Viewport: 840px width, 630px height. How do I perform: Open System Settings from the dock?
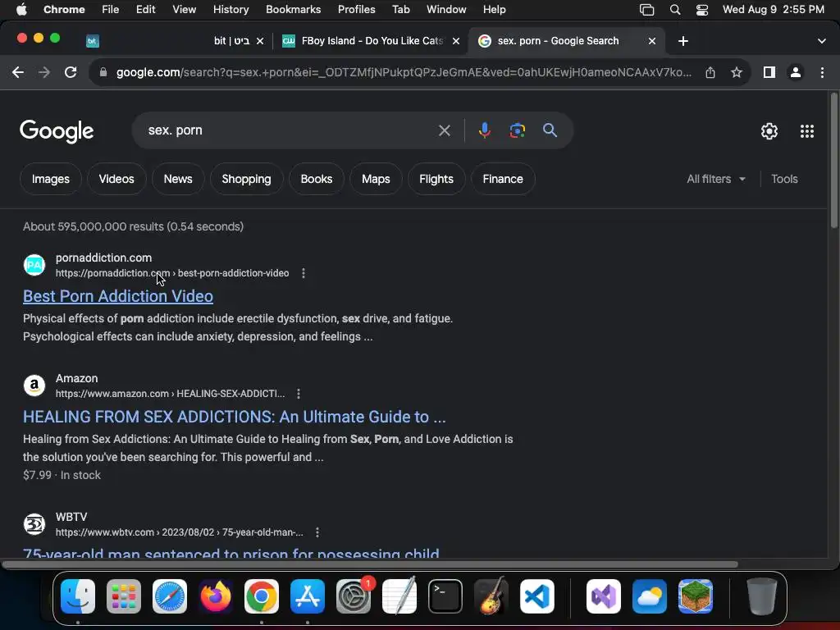(354, 596)
